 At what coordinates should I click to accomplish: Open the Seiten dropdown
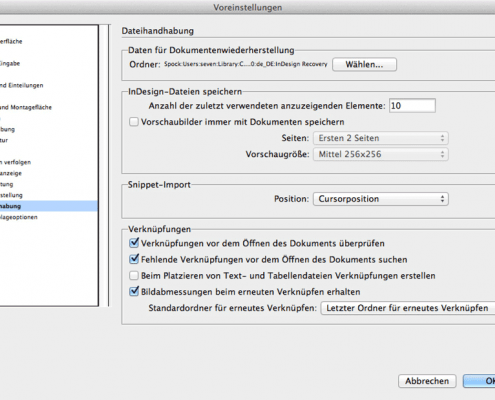coord(381,138)
